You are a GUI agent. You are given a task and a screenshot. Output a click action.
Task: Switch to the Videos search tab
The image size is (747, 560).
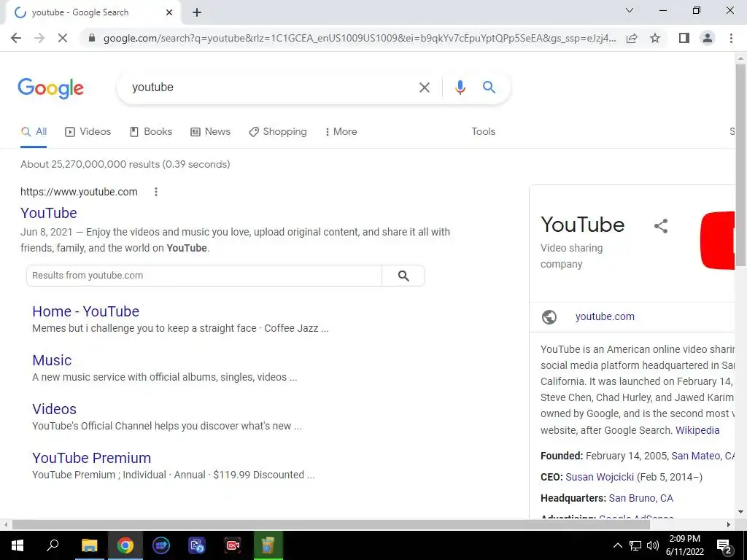[x=88, y=132]
